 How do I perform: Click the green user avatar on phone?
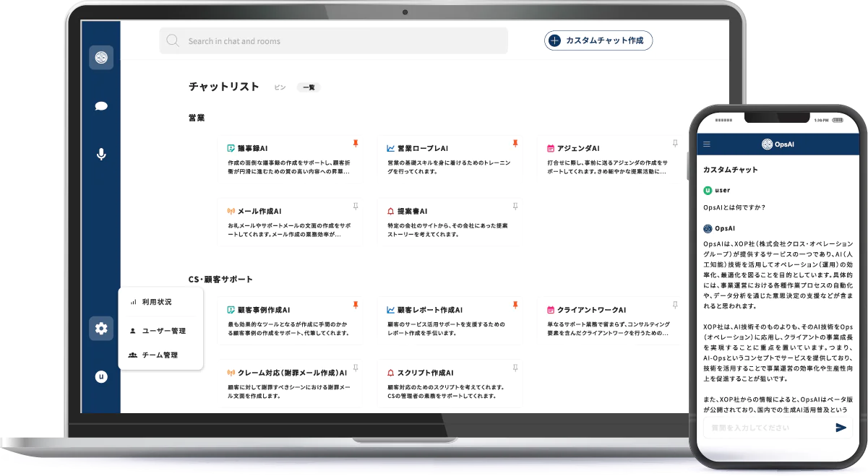pyautogui.click(x=708, y=190)
